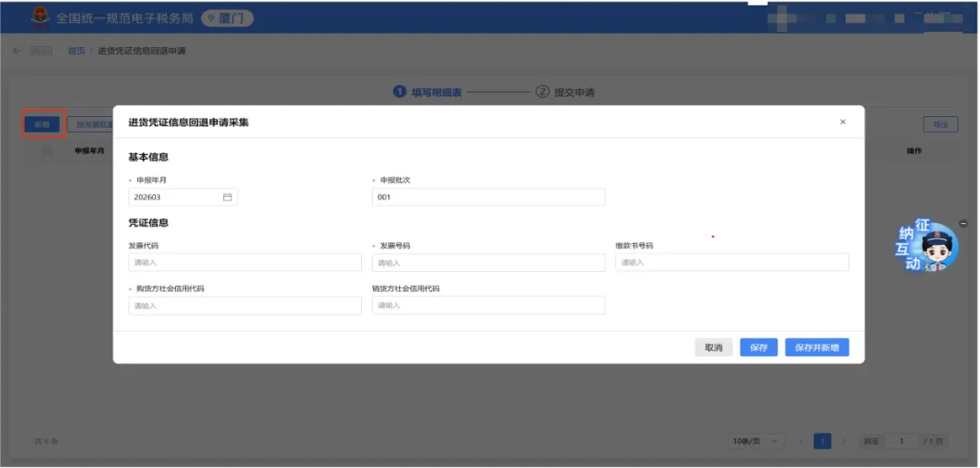980x468 pixels.
Task: Select the location pin 厦门 badge
Action: click(x=227, y=18)
